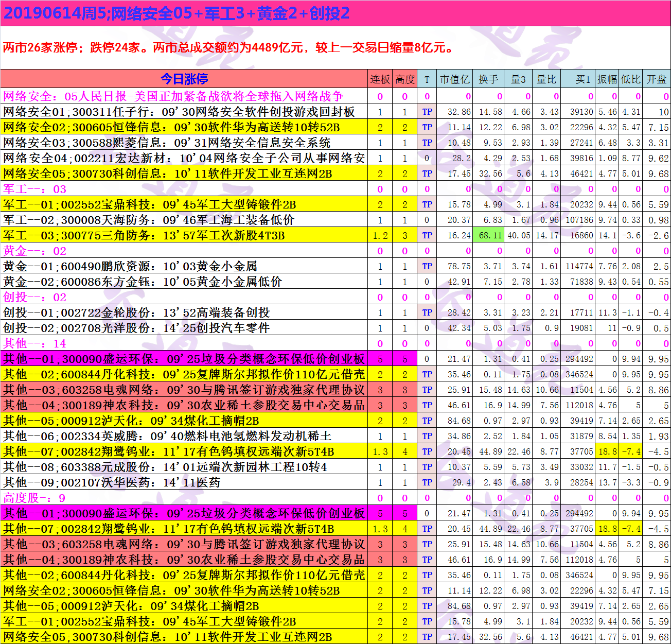Click the 17711 买1 value
The width and height of the screenshot is (671, 644).
click(x=581, y=312)
